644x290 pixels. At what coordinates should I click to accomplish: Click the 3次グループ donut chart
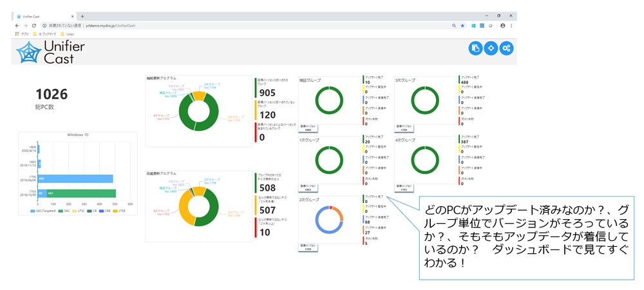click(425, 101)
